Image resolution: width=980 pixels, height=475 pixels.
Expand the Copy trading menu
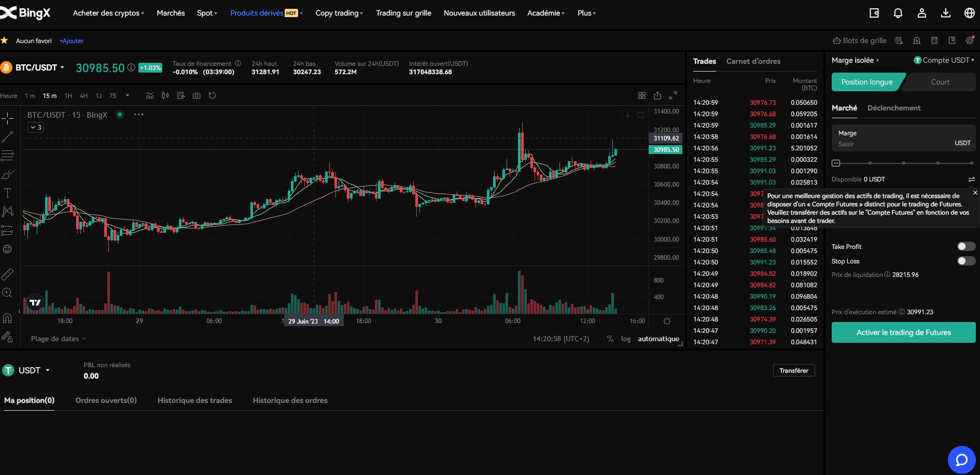[x=339, y=13]
